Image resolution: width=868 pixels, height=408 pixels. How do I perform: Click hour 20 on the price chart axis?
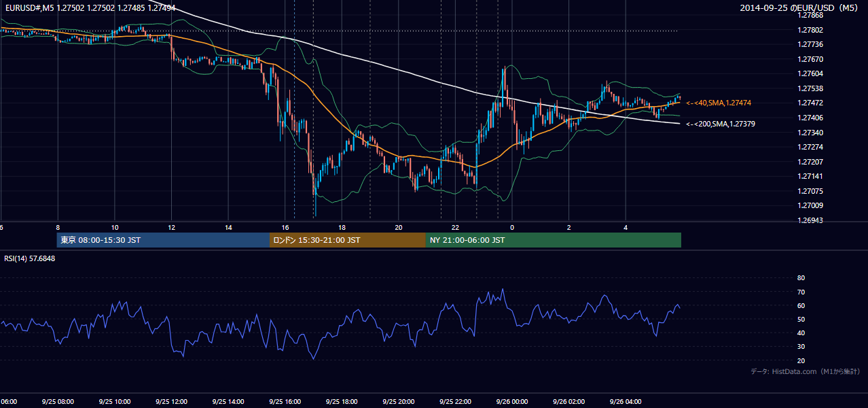coord(399,228)
